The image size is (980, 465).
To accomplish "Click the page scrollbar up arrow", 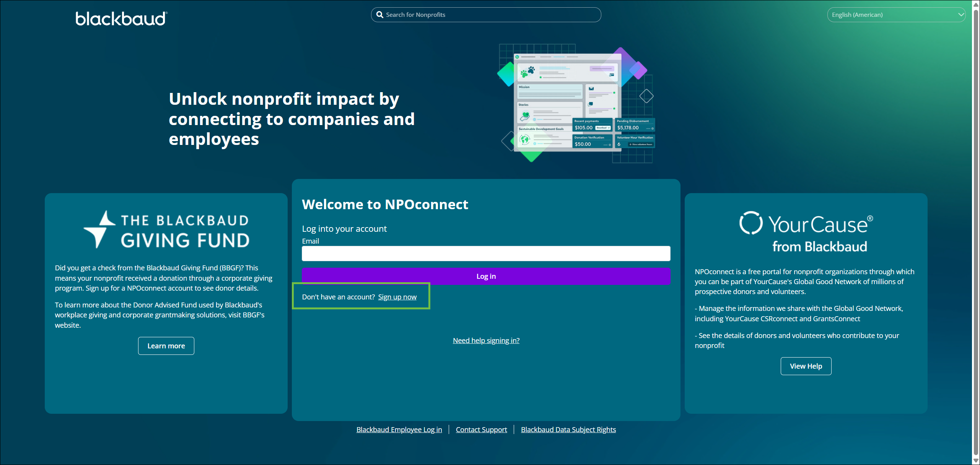I will (x=976, y=4).
